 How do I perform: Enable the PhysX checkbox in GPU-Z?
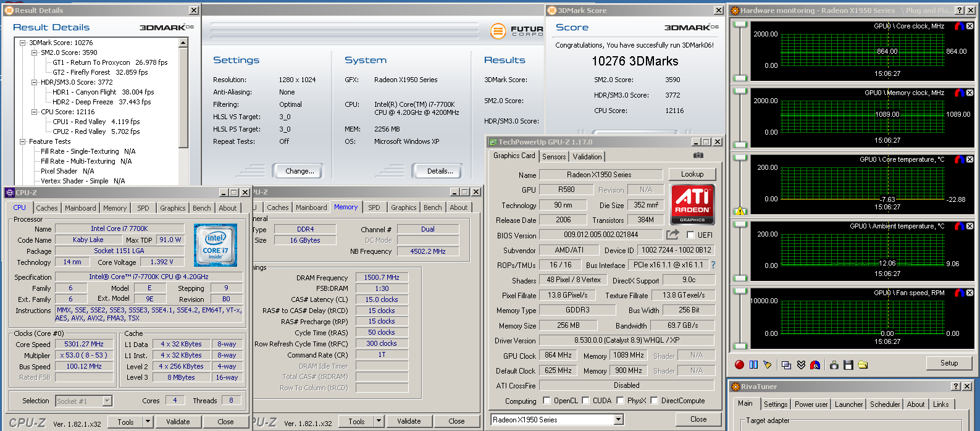[619, 401]
